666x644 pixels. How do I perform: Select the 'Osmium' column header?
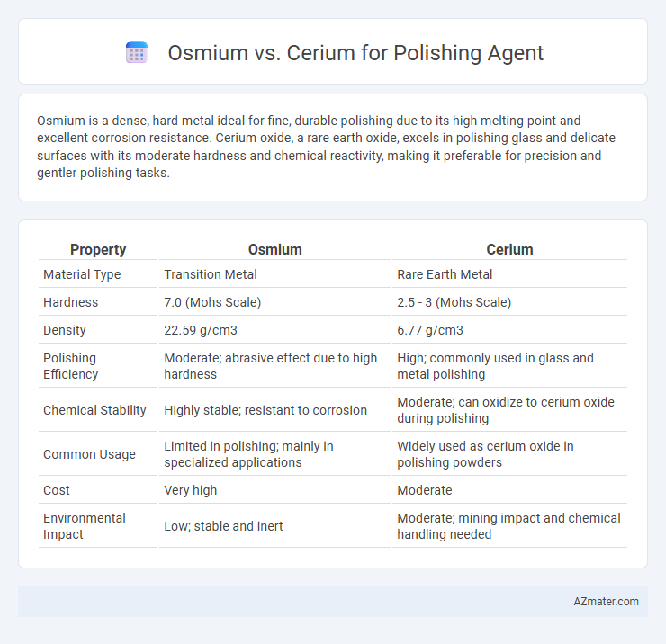point(274,249)
